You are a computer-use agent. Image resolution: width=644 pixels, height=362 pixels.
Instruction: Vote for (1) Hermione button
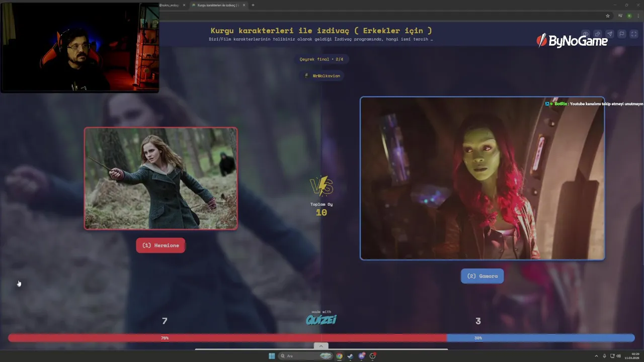[x=160, y=245]
